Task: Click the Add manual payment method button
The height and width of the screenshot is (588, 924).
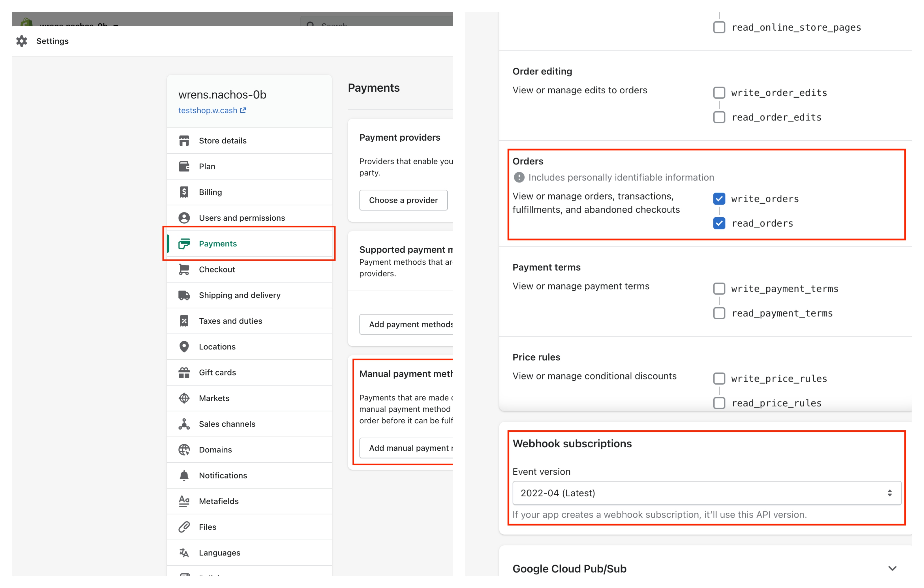Action: coord(406,448)
